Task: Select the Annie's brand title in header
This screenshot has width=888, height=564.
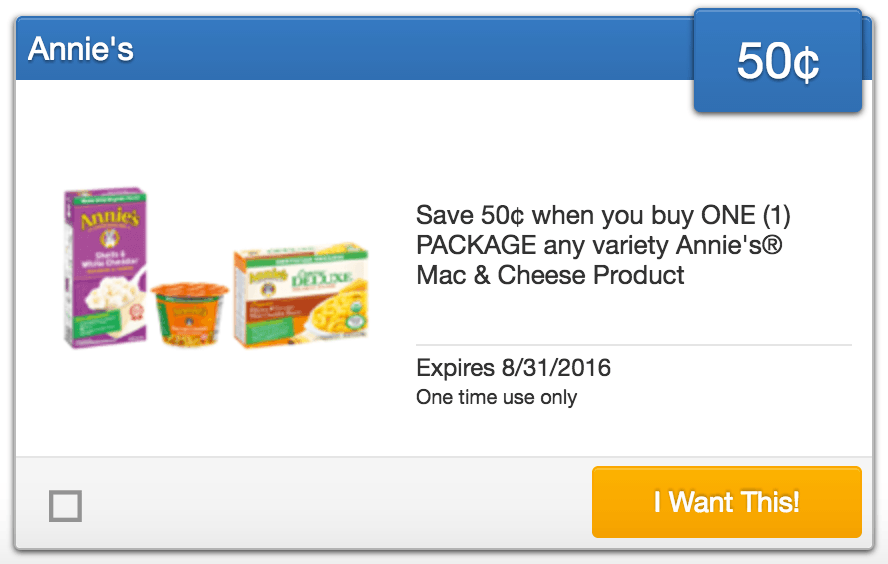Action: coord(81,49)
